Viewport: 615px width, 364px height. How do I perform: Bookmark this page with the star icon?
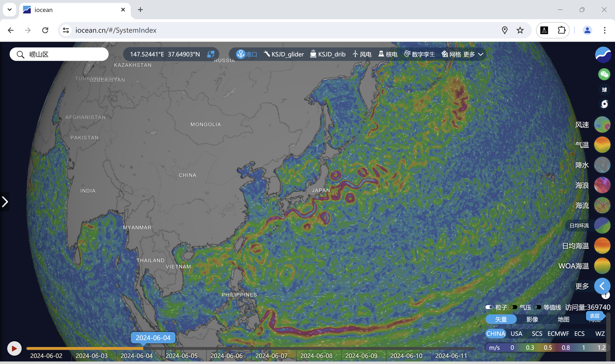[520, 30]
